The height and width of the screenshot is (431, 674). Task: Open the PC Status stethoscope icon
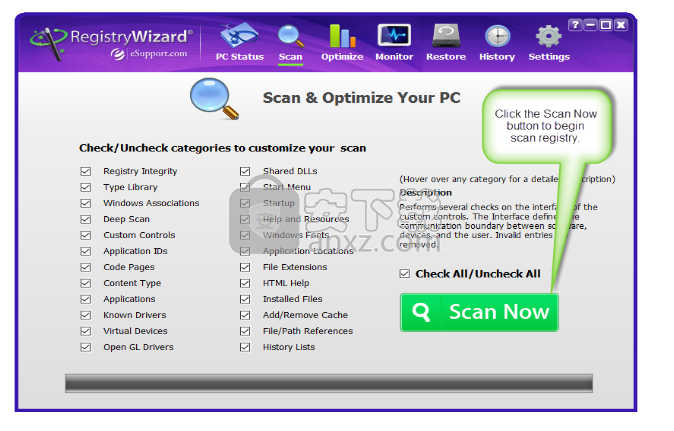click(x=239, y=35)
